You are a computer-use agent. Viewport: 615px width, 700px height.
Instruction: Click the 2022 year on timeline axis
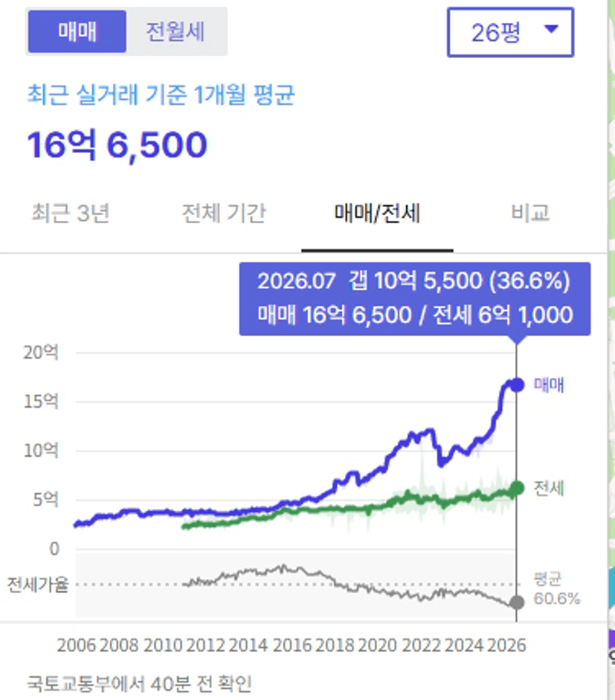(422, 646)
